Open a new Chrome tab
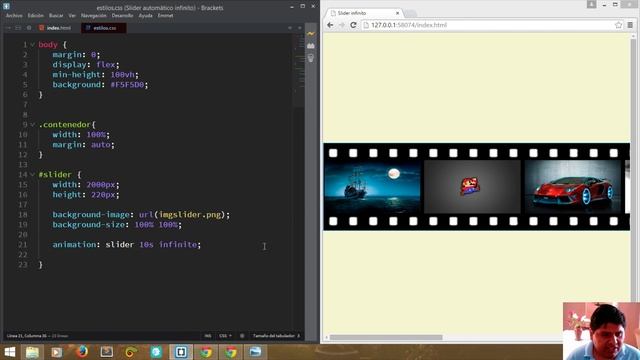This screenshot has width=640, height=360. tap(410, 13)
